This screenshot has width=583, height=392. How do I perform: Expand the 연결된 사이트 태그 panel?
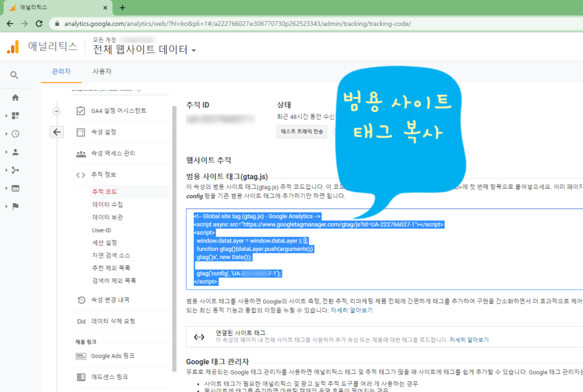[x=384, y=337]
